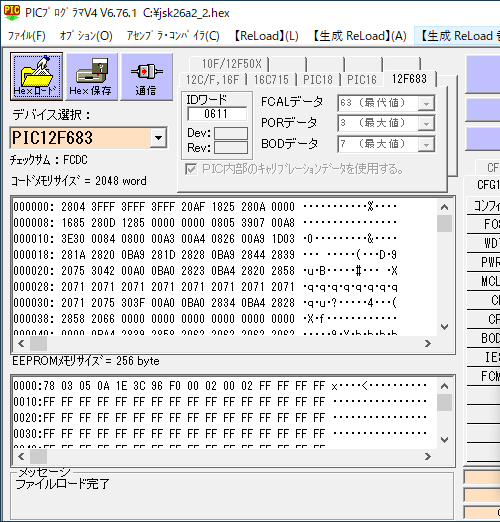Click the 【ReLoad】(L) menu button
The height and width of the screenshot is (522, 500).
[266, 36]
